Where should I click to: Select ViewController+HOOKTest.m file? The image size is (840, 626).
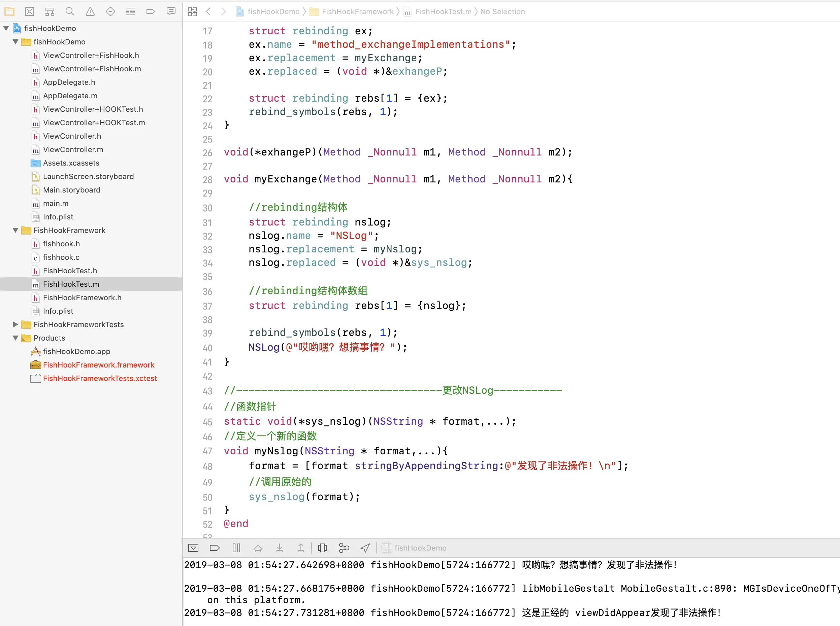pos(94,123)
